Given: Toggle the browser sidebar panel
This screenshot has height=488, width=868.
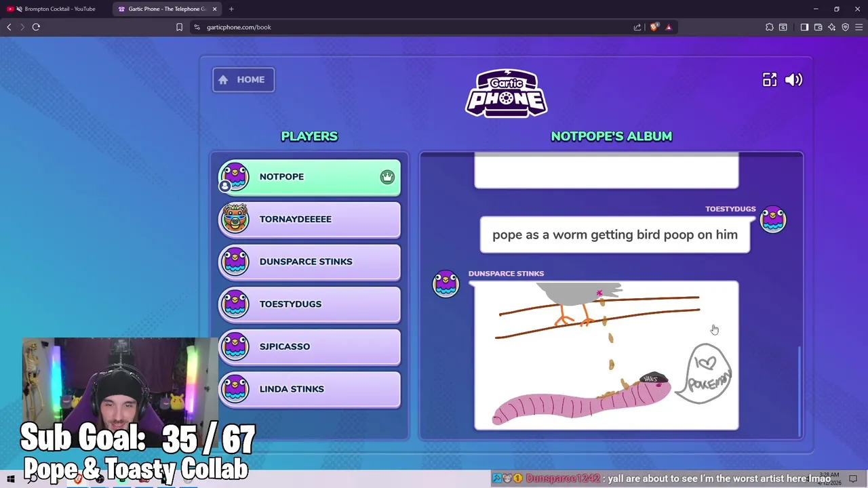Looking at the screenshot, I should click(804, 27).
